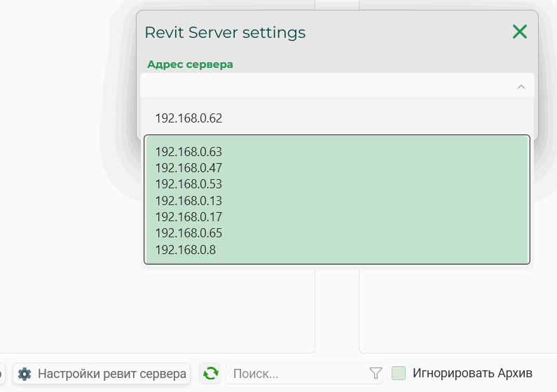Open Настройки ревит сервера button
557x392 pixels.
102,374
